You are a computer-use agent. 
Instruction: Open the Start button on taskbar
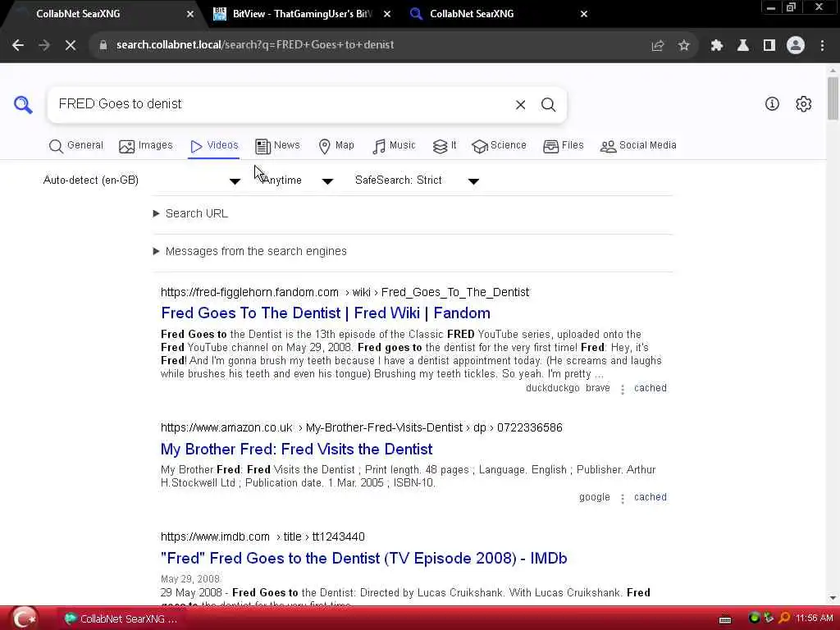point(25,619)
